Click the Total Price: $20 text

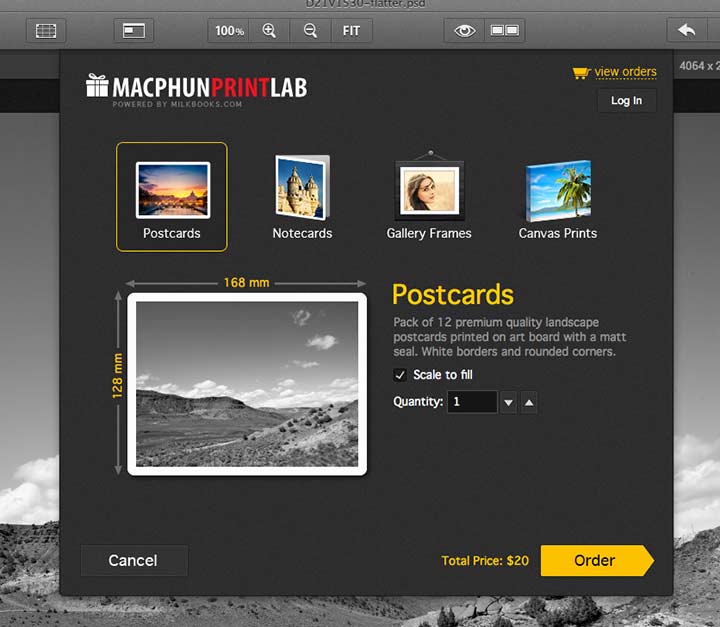click(x=485, y=561)
